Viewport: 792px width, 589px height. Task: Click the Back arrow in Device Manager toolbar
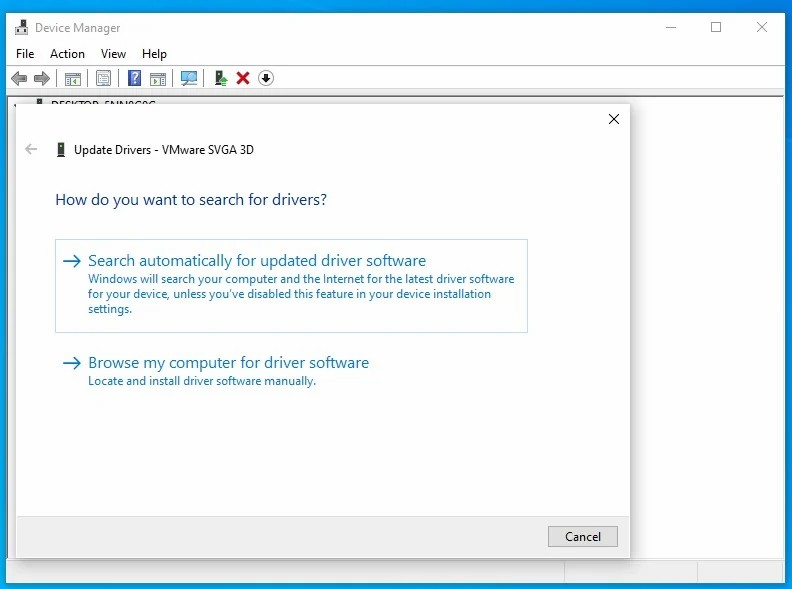19,78
